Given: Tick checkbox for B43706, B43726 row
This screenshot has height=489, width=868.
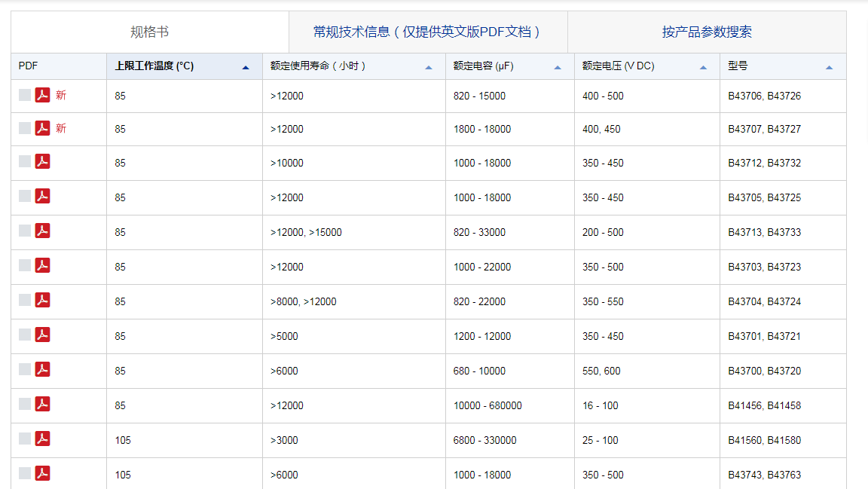Looking at the screenshot, I should pyautogui.click(x=25, y=95).
